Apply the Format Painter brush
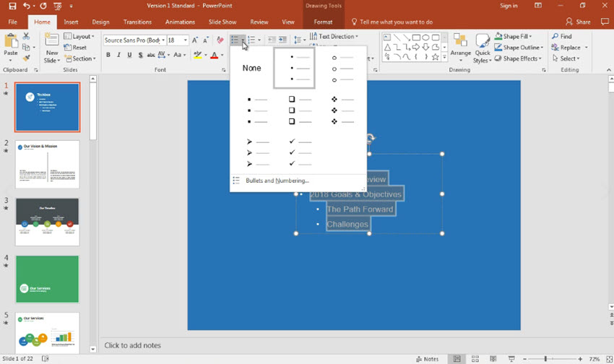 click(26, 58)
